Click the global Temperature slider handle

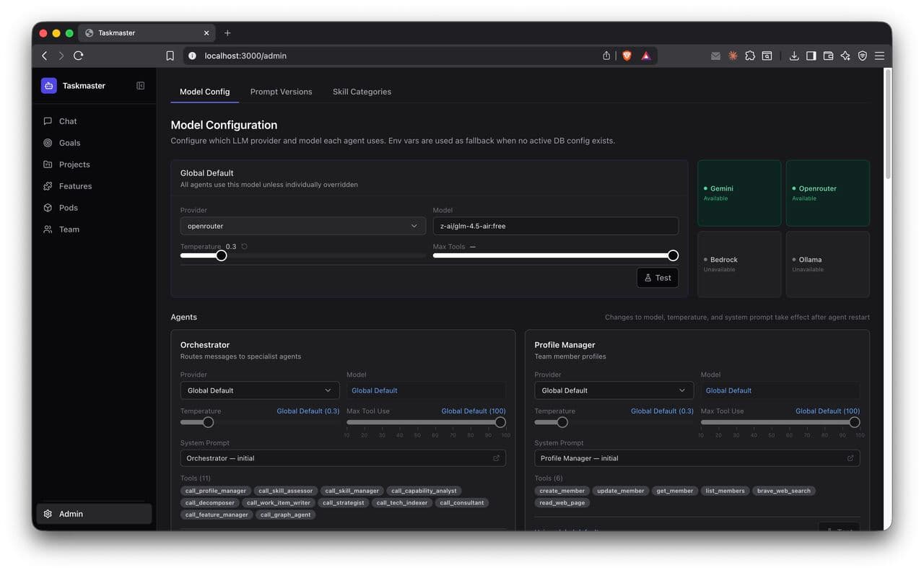click(220, 255)
